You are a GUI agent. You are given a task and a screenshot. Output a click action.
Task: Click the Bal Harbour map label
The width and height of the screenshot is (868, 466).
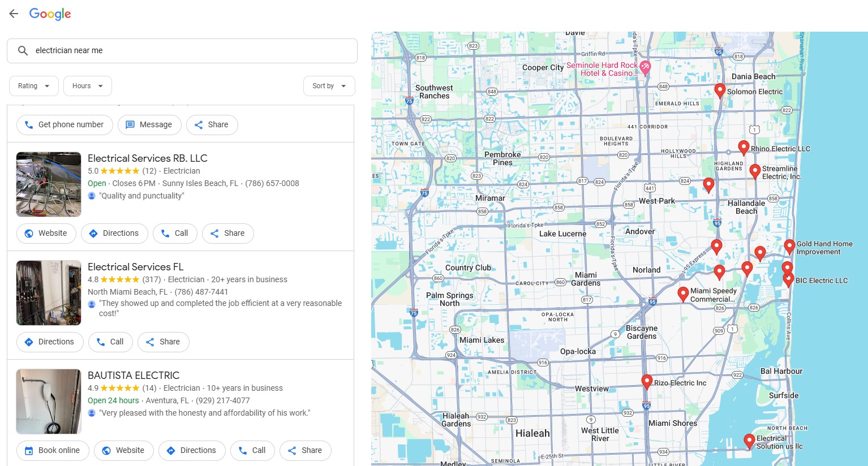[781, 371]
